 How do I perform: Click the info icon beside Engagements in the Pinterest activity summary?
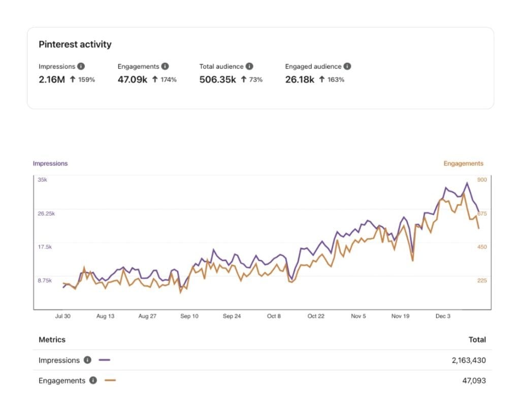[x=165, y=66]
